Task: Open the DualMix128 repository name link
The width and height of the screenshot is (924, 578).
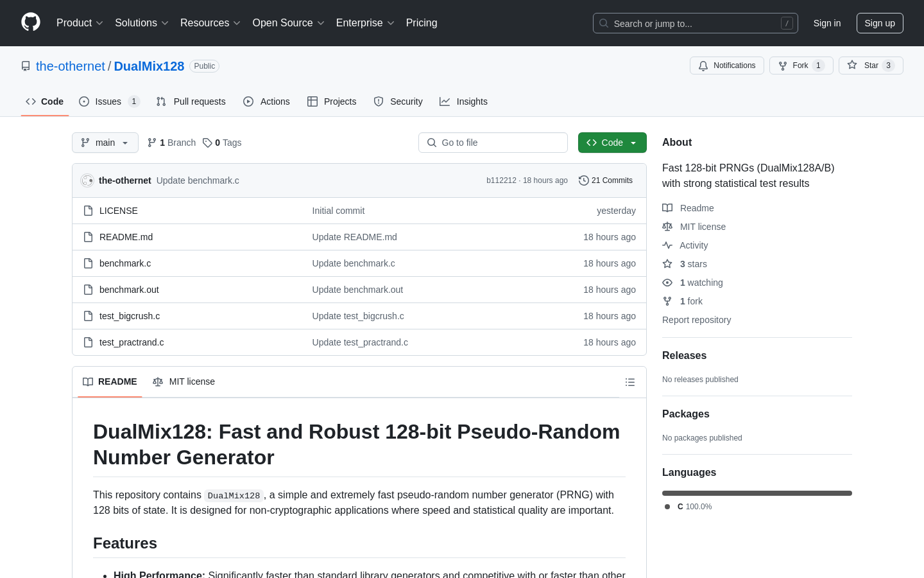Action: click(149, 66)
